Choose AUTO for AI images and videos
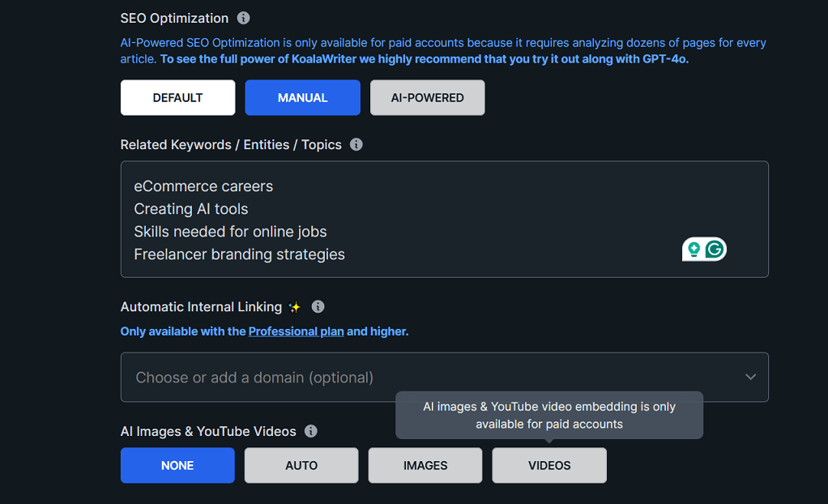 301,465
